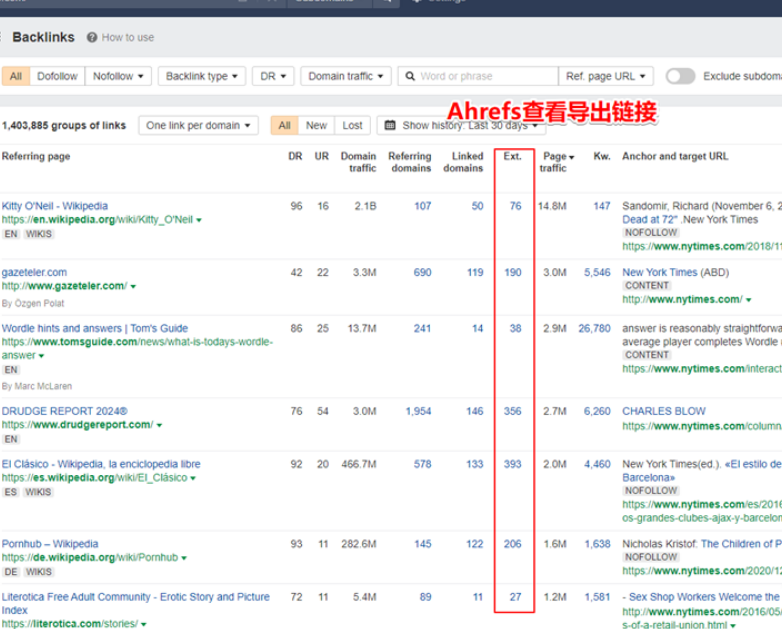Image resolution: width=782 pixels, height=629 pixels.
Task: Open the Wordle hints and answers link
Action: 95,328
